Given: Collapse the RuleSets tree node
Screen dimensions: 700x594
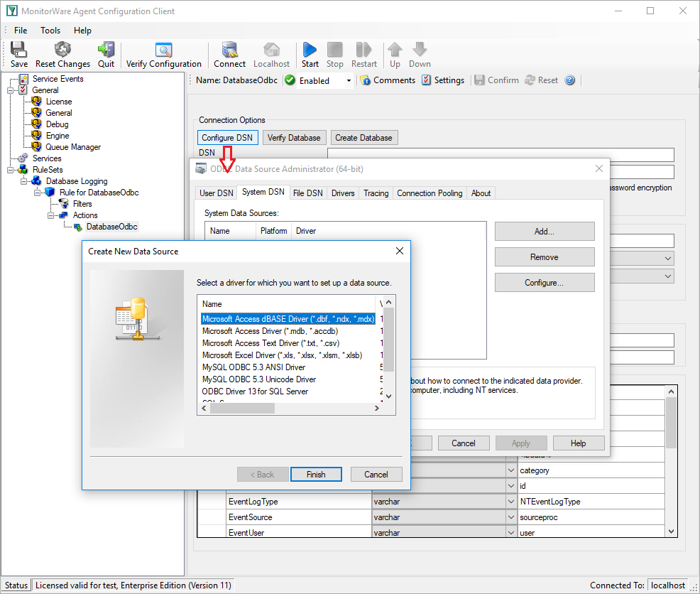Looking at the screenshot, I should coord(10,170).
